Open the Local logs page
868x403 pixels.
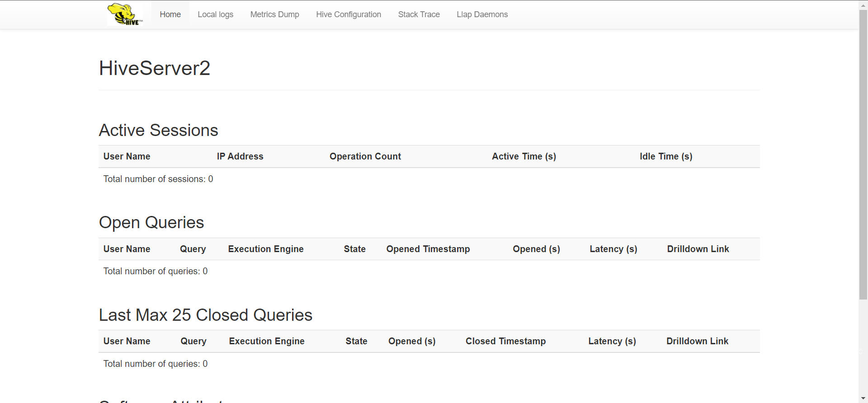(216, 14)
